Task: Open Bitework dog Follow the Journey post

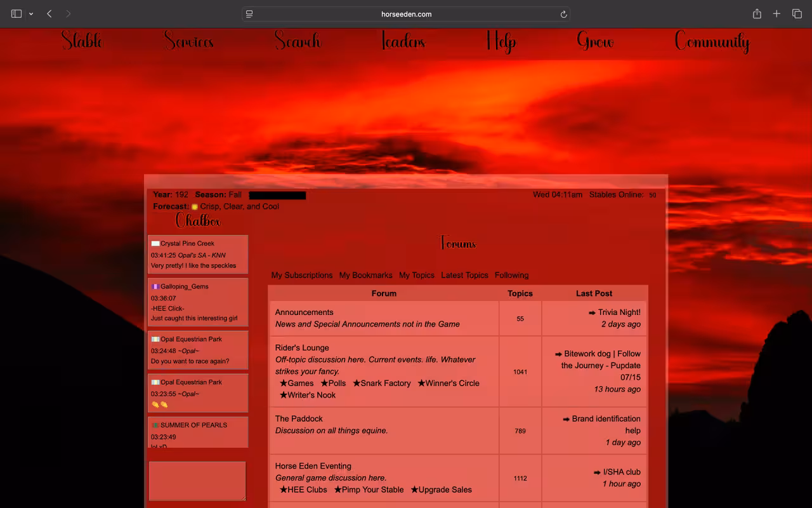Action: pos(601,366)
